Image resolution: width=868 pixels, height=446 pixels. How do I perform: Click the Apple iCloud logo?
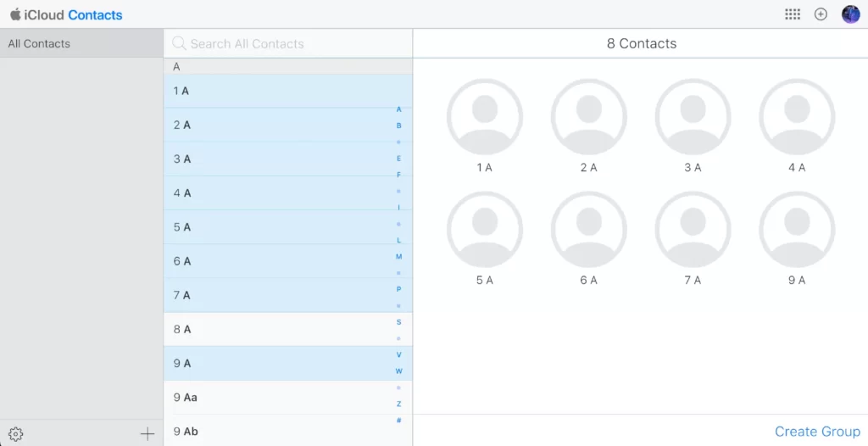(x=15, y=14)
